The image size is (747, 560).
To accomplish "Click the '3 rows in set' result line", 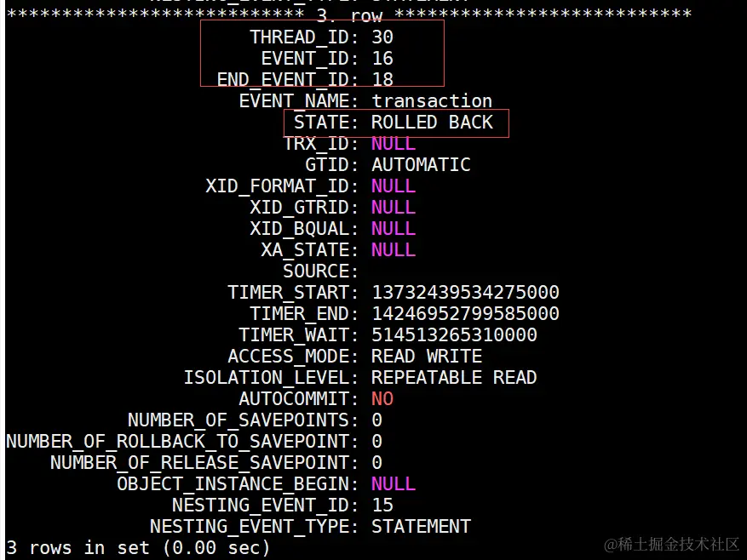I will click(x=138, y=548).
